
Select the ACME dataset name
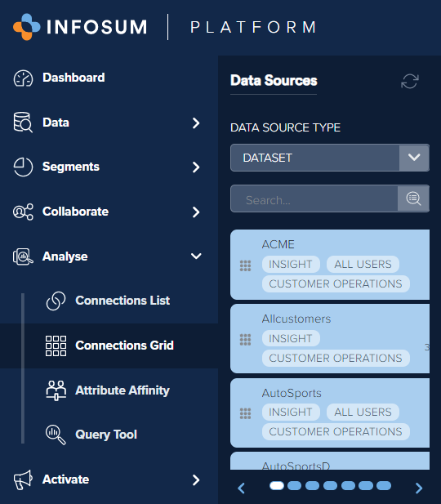tap(278, 244)
